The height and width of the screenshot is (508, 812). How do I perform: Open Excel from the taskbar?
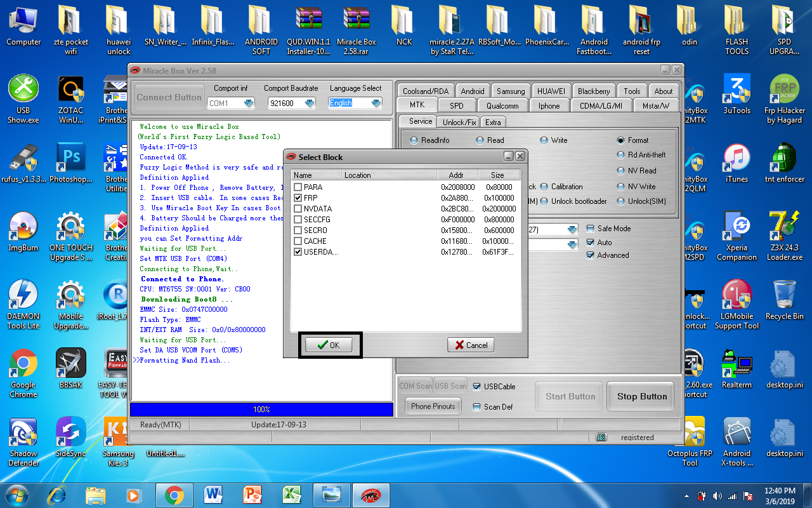(x=292, y=494)
